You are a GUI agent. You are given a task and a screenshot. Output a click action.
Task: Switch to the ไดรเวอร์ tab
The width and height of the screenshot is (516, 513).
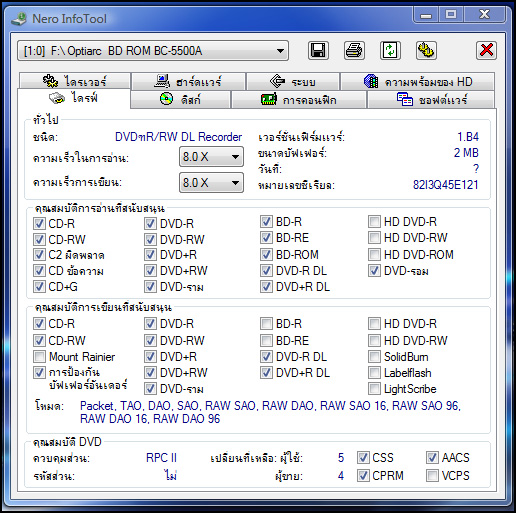(x=75, y=81)
